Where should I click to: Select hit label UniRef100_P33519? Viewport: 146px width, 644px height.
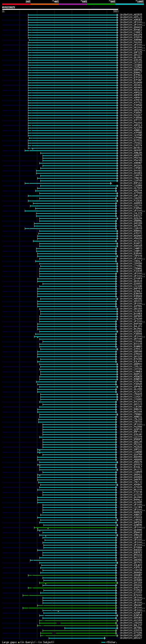(x=131, y=590)
